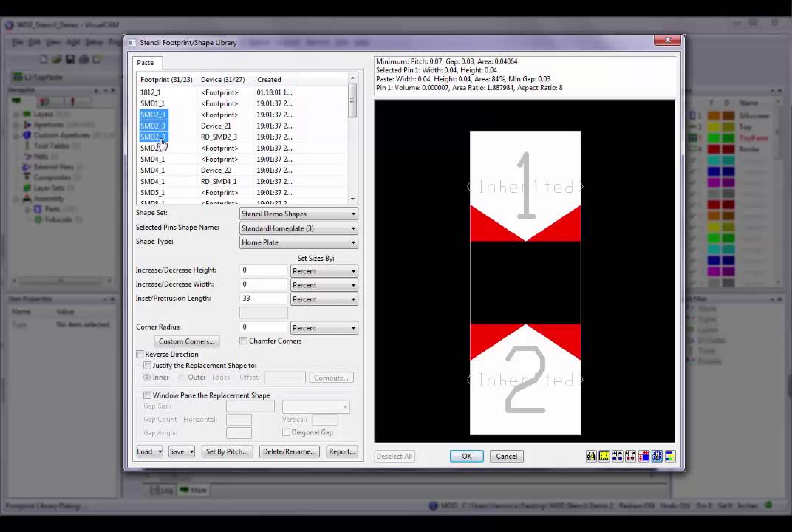Image resolution: width=792 pixels, height=532 pixels.
Task: Open Setup menu in VisualCAM window
Action: (94, 42)
